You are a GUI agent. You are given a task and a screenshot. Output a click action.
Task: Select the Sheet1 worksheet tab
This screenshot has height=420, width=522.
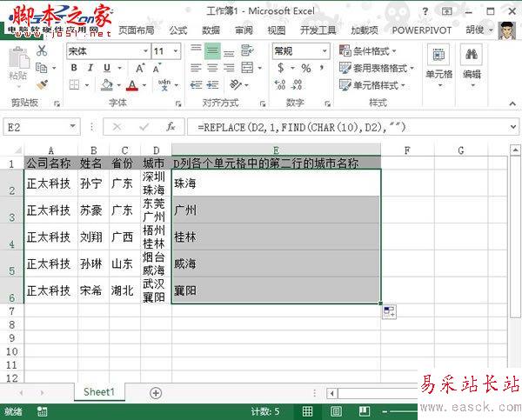(x=99, y=392)
